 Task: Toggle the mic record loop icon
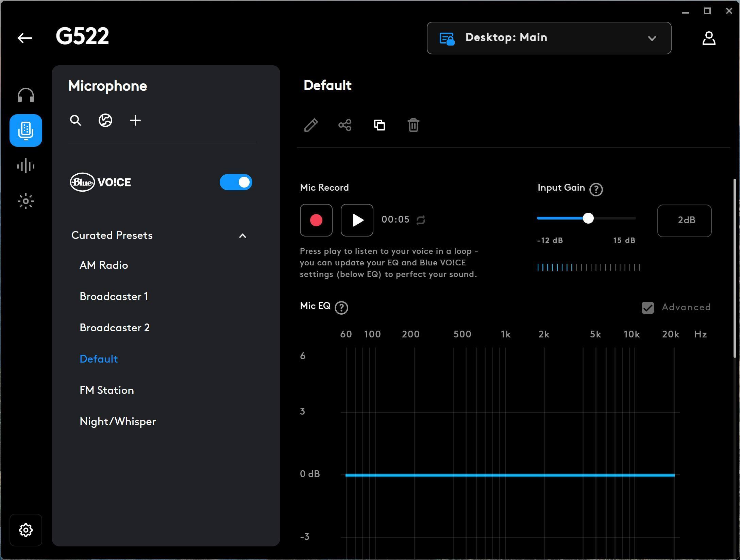pyautogui.click(x=421, y=220)
